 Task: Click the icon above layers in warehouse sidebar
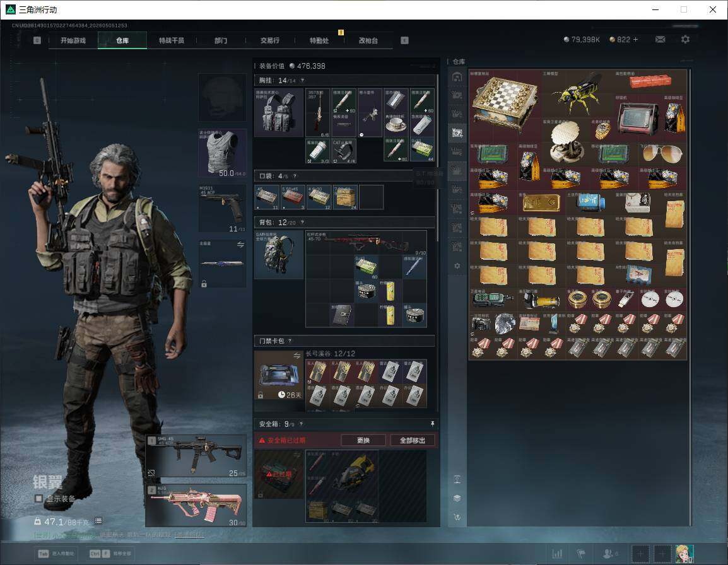[457, 479]
